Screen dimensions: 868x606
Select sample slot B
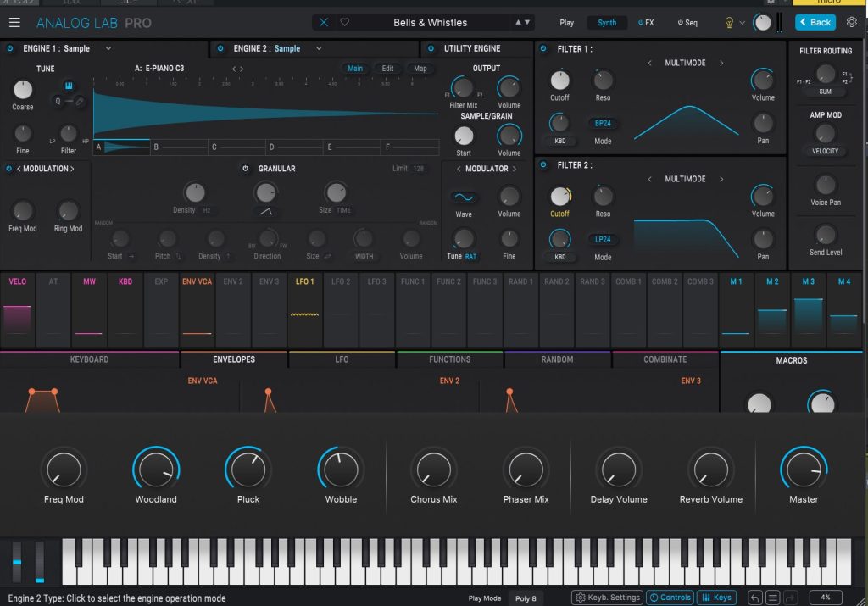tap(181, 147)
